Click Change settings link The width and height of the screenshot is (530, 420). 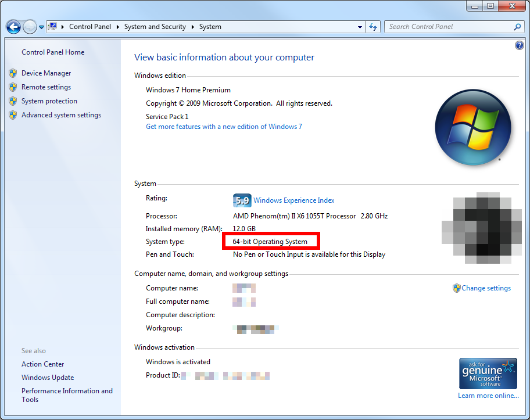(x=486, y=288)
